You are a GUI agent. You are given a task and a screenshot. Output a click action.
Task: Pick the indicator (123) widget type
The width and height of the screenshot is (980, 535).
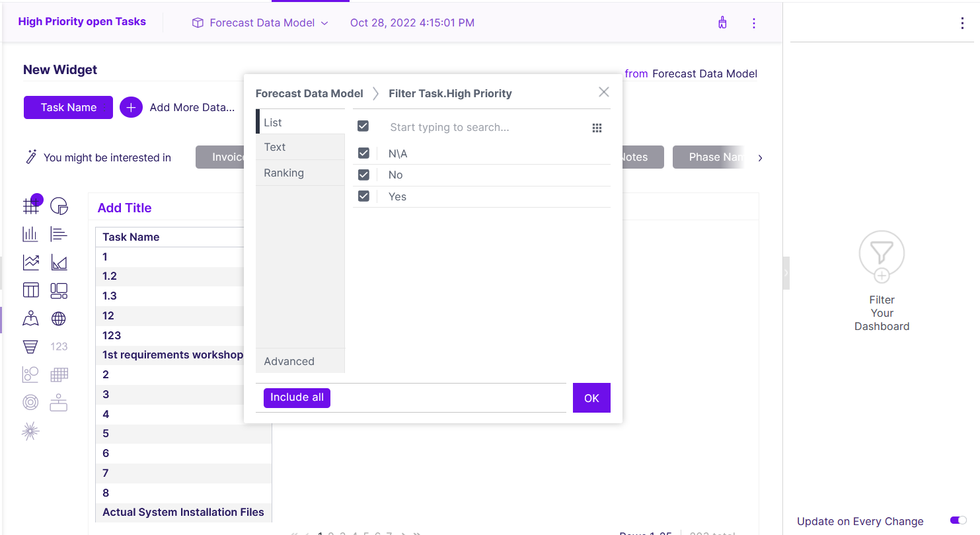[x=59, y=346]
